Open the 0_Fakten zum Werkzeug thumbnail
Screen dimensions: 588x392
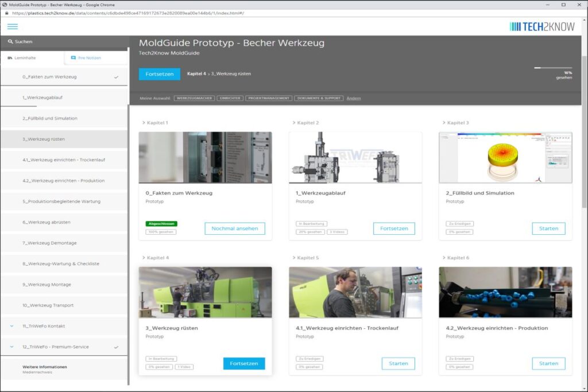click(205, 157)
